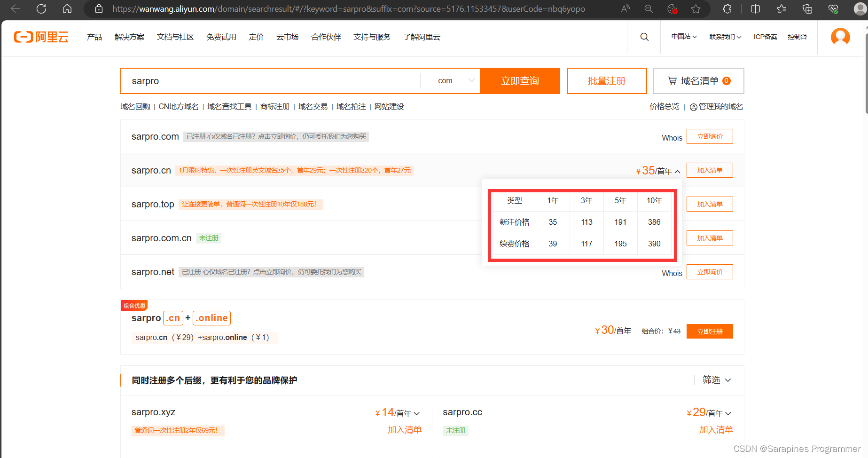Screen dimensions: 868x458
Task: Open browser extensions puzzle icon
Action: [727, 8]
